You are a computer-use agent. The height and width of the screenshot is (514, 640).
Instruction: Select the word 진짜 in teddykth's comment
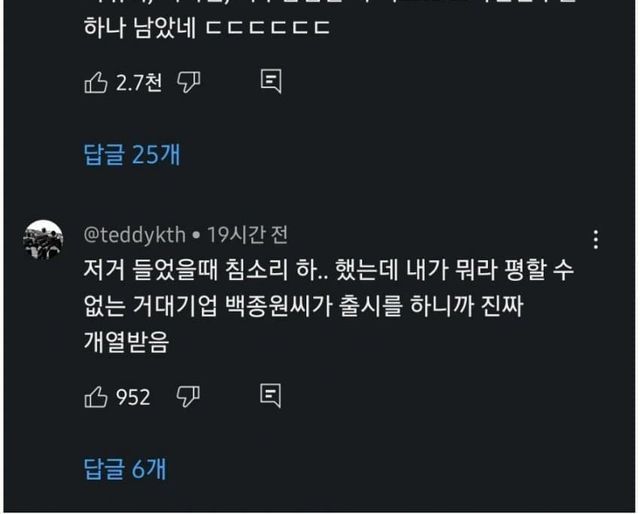pos(502,306)
